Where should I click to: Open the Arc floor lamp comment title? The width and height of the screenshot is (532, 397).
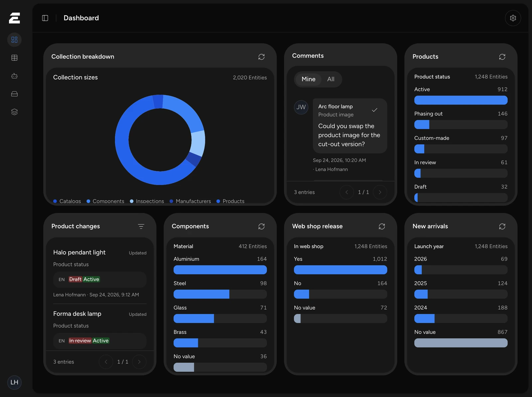tap(335, 106)
